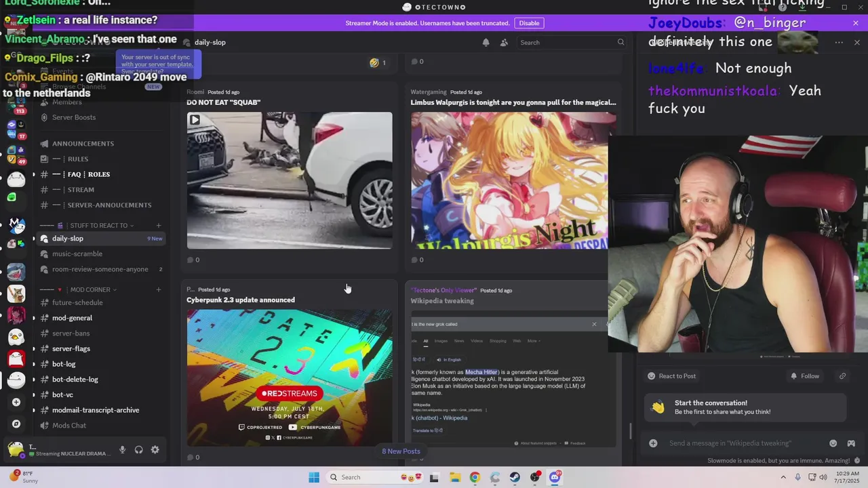Open the STREAM channel
Image resolution: width=868 pixels, height=488 pixels.
click(100, 190)
